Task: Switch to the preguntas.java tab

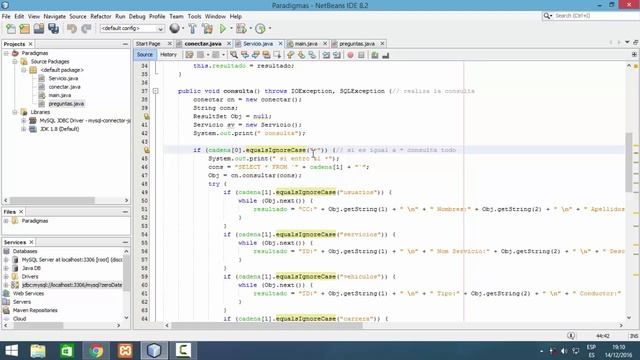Action: (357, 44)
